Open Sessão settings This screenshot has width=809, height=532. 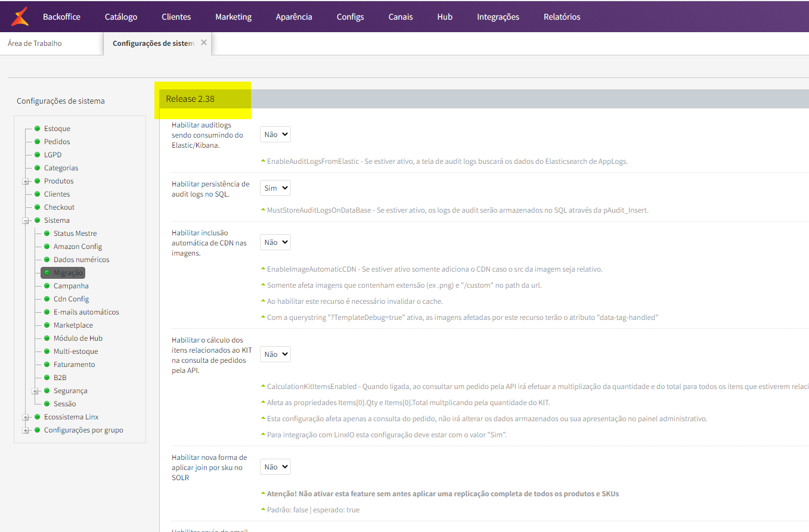point(65,404)
